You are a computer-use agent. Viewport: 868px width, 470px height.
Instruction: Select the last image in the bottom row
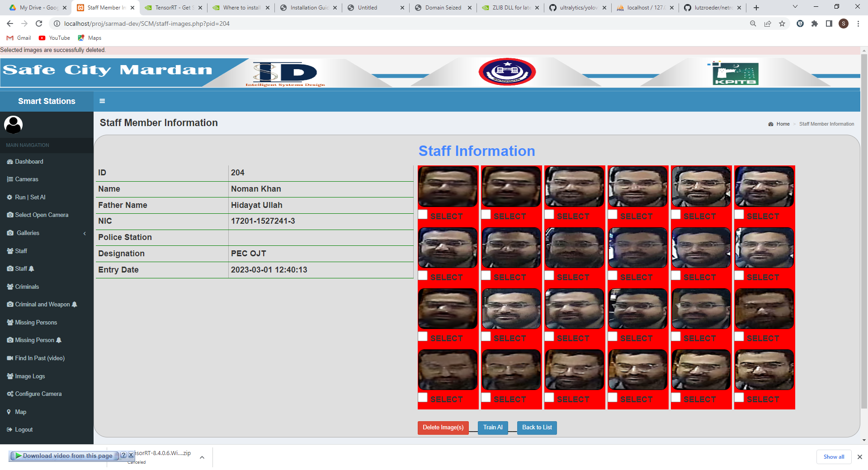point(764,369)
